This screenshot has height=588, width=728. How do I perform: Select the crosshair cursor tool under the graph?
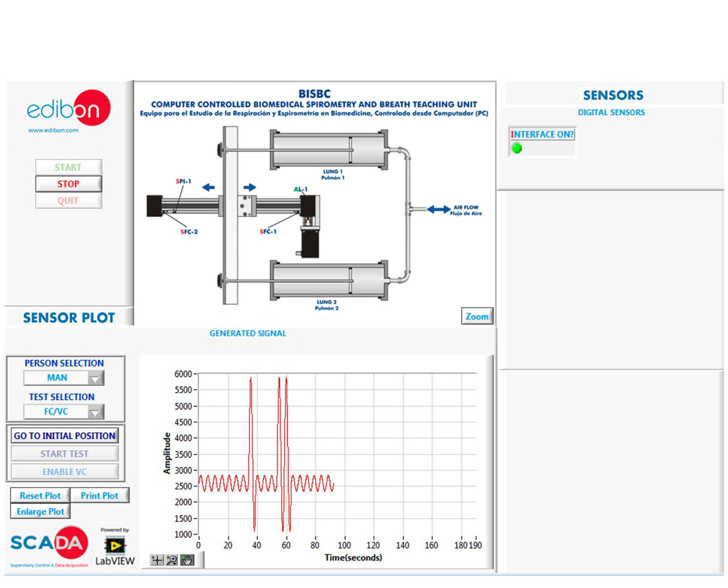click(157, 560)
